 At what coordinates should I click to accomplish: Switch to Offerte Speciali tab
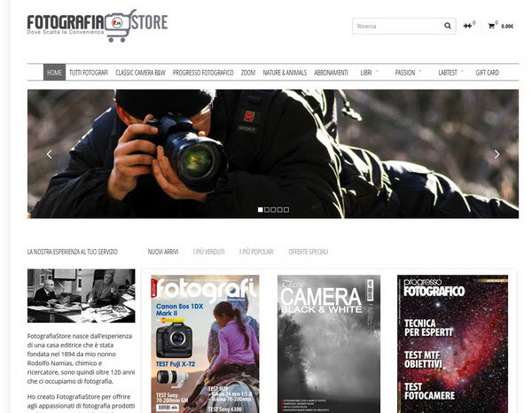click(x=308, y=252)
